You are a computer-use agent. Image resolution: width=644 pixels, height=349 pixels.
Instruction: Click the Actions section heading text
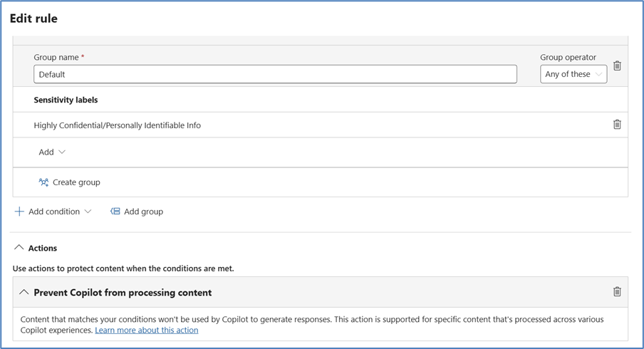43,248
